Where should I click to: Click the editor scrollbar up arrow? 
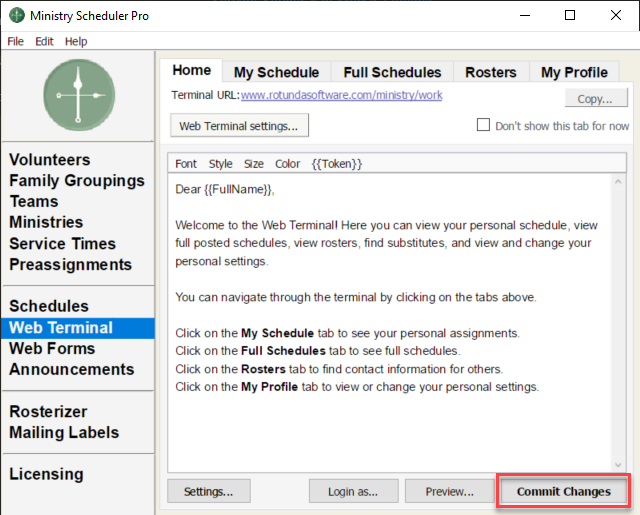618,182
